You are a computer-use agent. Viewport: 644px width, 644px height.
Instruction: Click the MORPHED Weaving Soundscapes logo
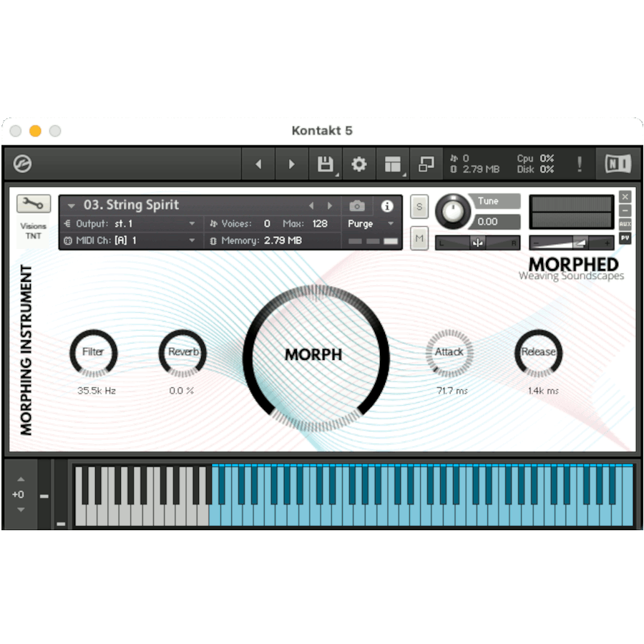click(571, 268)
